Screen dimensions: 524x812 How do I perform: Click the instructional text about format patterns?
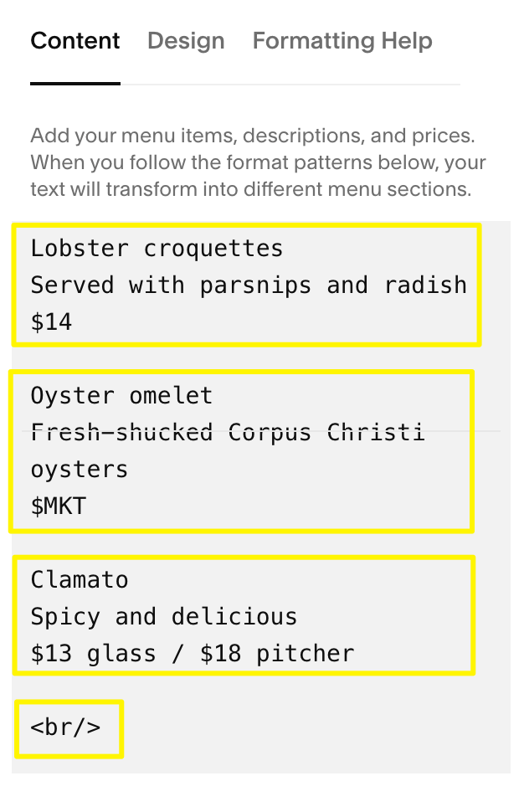[x=251, y=162]
